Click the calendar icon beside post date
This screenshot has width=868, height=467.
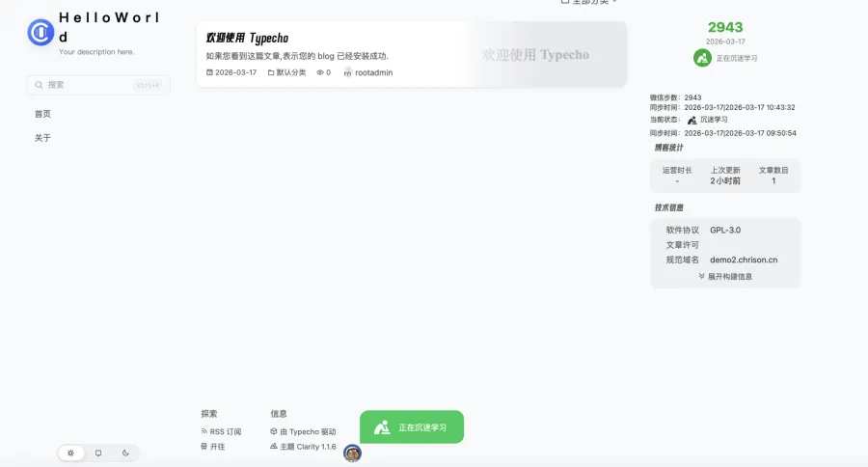(209, 72)
